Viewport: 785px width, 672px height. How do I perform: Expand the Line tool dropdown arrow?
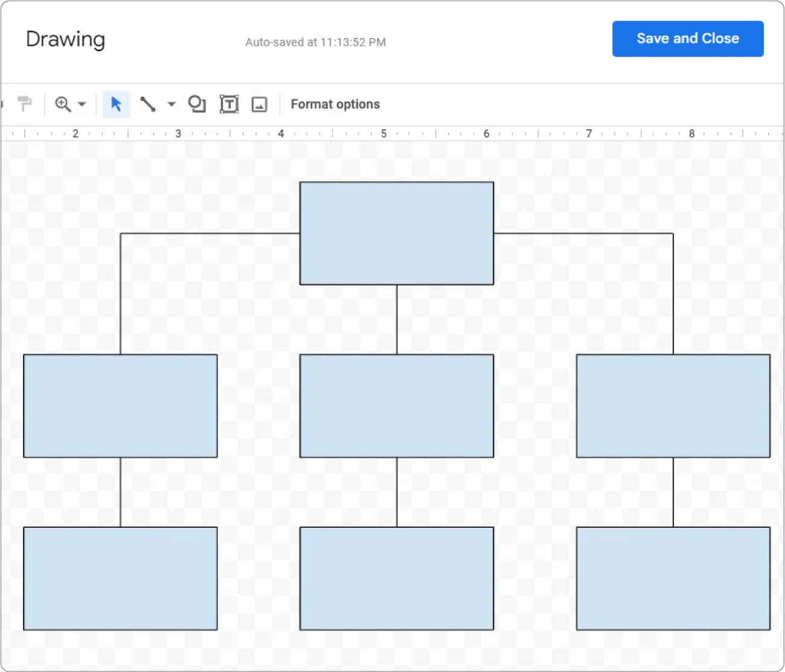tap(171, 104)
